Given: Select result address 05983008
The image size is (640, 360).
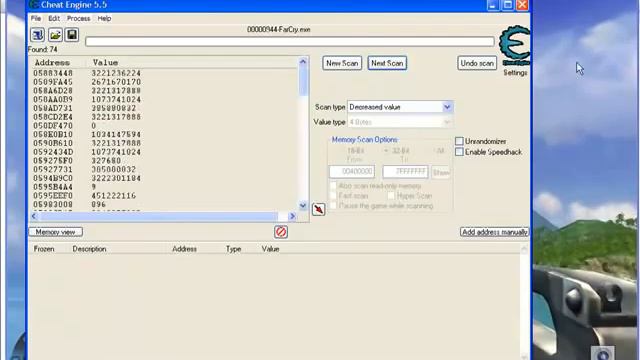Looking at the screenshot, I should tap(53, 204).
